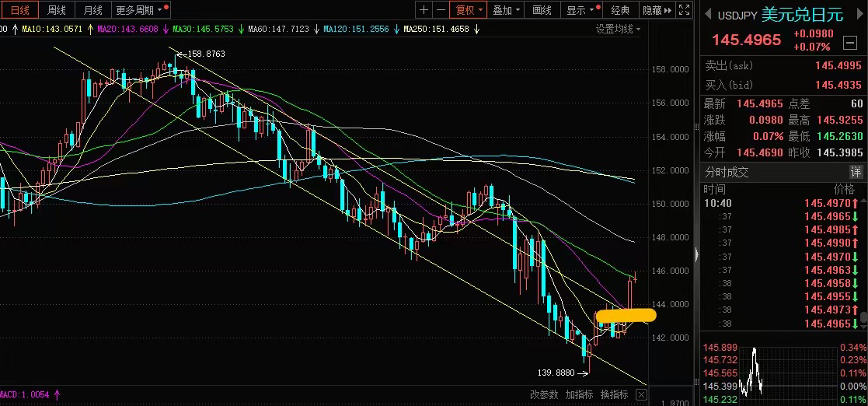The height and width of the screenshot is (406, 868).
Task: Click the 最低 value 145.2630
Action: pyautogui.click(x=840, y=136)
